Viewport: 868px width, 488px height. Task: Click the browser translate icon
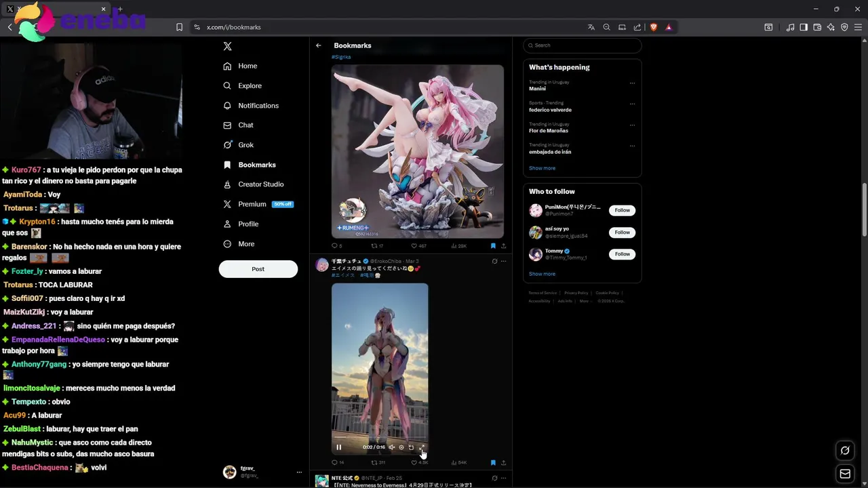pos(591,27)
